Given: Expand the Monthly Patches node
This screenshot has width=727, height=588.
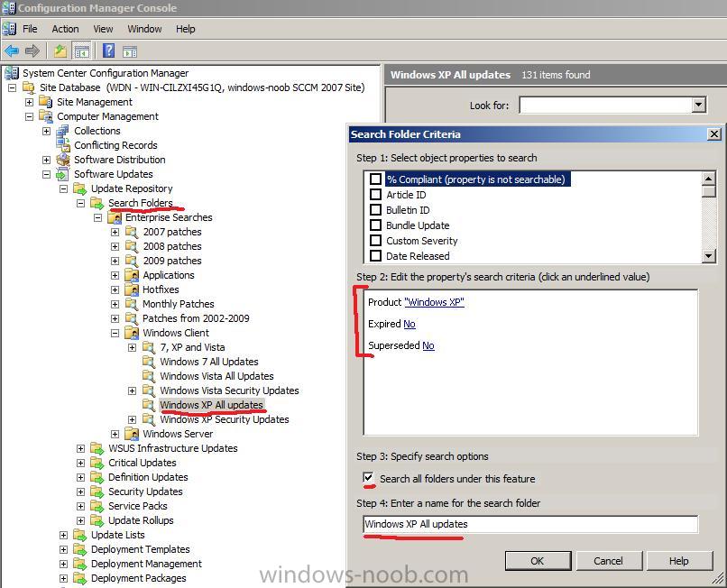Looking at the screenshot, I should click(x=115, y=304).
